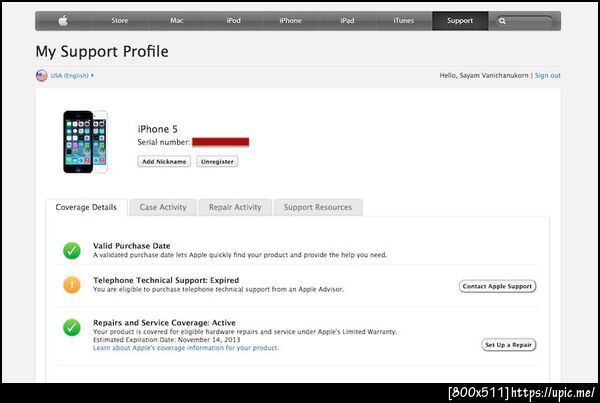
Task: Click the iPhone 5 product image
Action: tap(85, 142)
